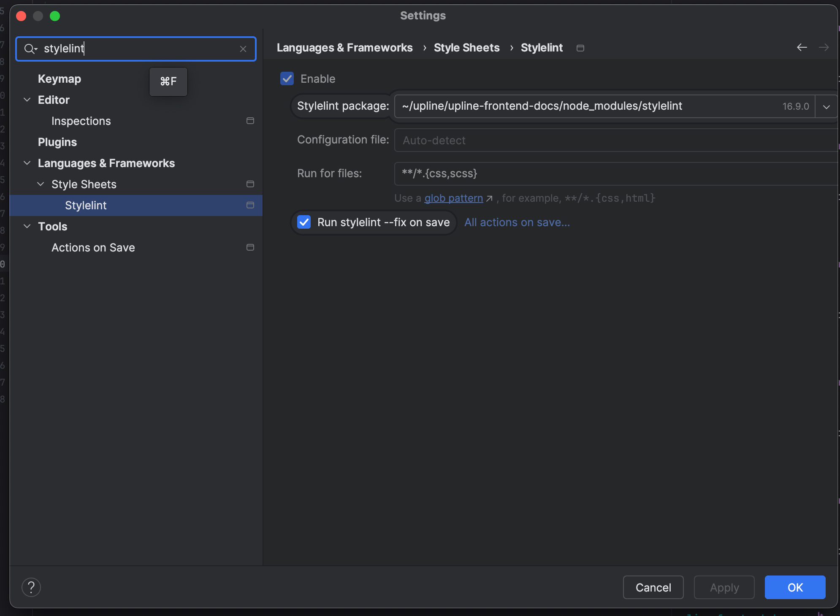
Task: Open the Plugins settings page
Action: [57, 142]
